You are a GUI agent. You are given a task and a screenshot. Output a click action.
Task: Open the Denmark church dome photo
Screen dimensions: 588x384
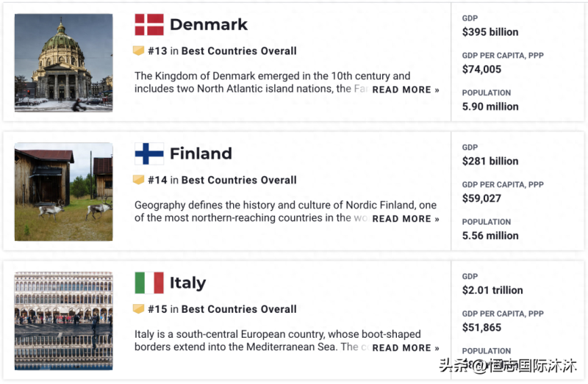(x=64, y=62)
